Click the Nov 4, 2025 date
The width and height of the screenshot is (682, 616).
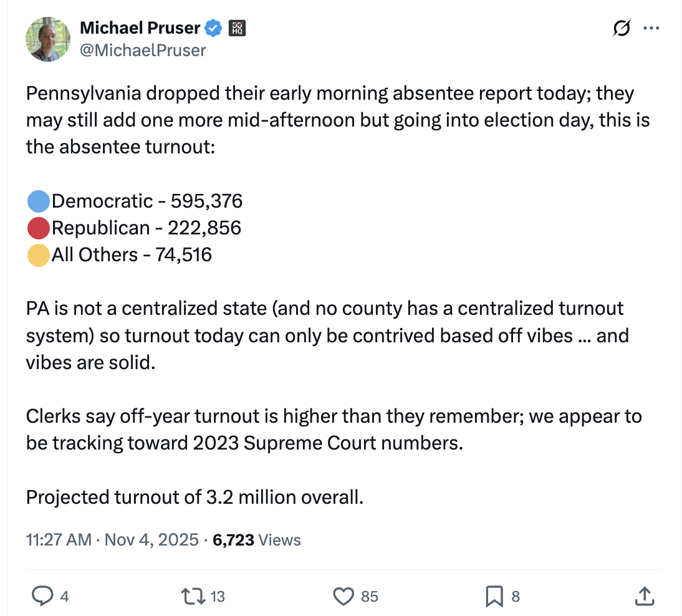(151, 539)
